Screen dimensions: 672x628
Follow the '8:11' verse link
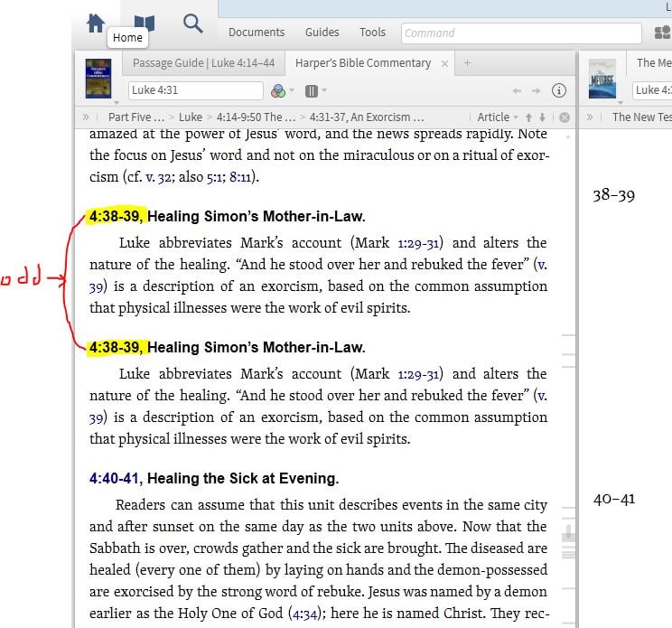coord(240,177)
